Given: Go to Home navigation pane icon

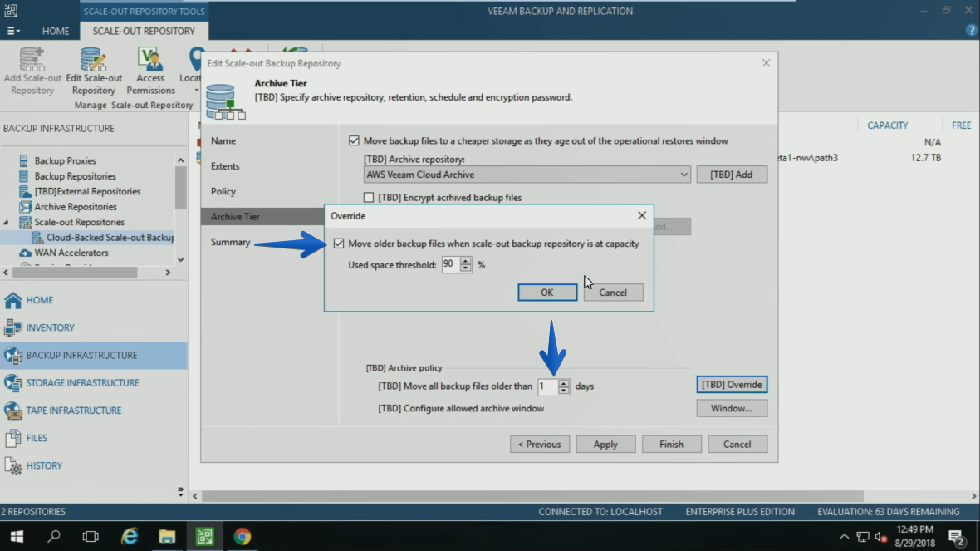Looking at the screenshot, I should click(x=13, y=300).
